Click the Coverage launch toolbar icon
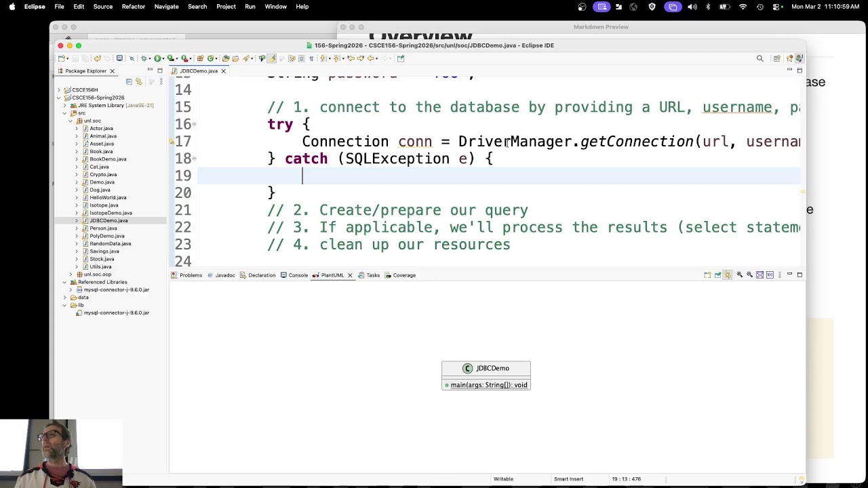This screenshot has width=868, height=488. pos(170,58)
